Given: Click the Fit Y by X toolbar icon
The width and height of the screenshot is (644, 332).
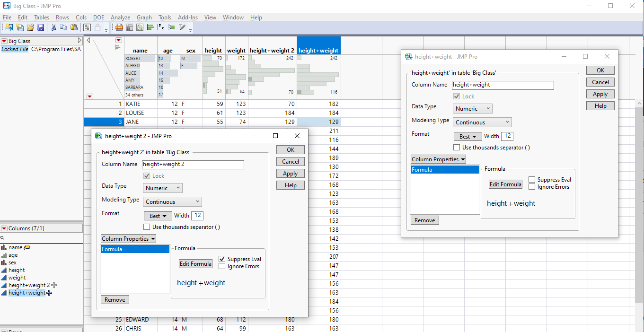Looking at the screenshot, I should point(161,27).
